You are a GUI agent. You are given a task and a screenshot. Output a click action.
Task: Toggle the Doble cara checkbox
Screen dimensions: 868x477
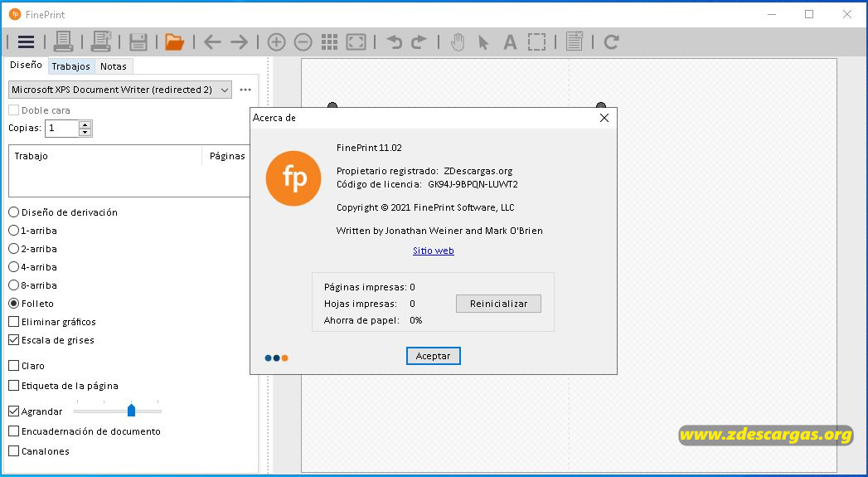click(x=14, y=110)
